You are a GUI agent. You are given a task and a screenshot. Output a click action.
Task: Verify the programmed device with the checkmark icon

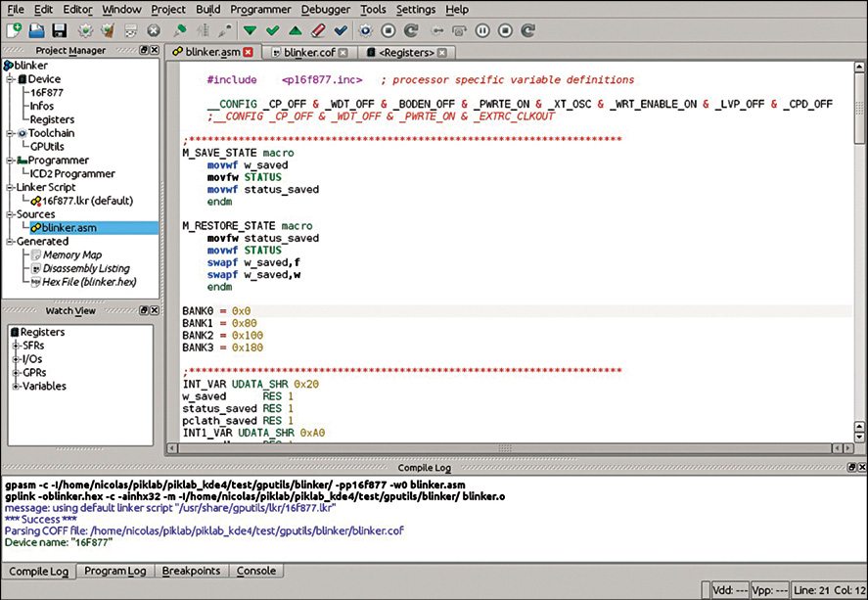[273, 30]
